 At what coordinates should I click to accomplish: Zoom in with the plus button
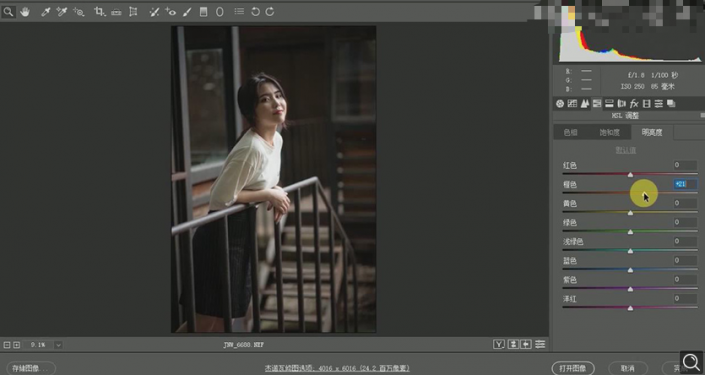17,345
